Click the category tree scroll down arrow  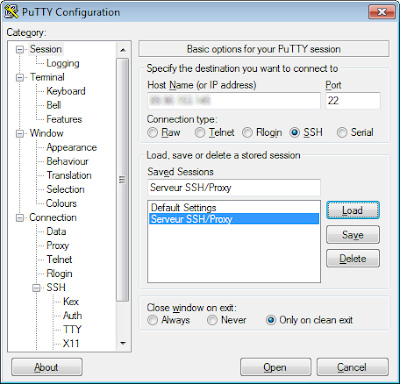[123, 343]
